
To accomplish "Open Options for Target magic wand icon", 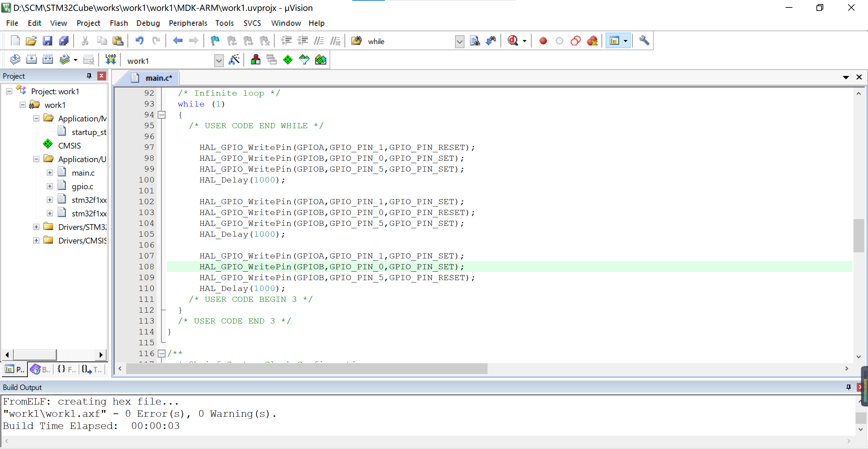I will (x=234, y=60).
